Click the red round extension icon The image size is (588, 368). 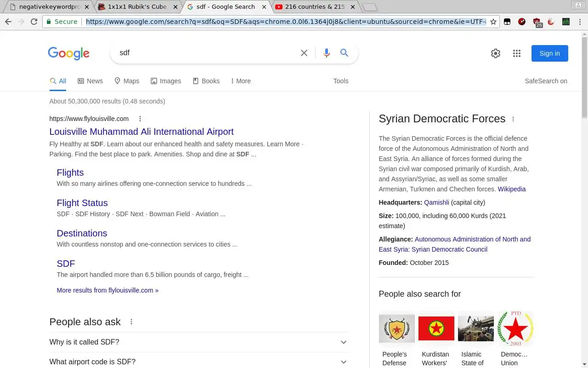tap(522, 22)
